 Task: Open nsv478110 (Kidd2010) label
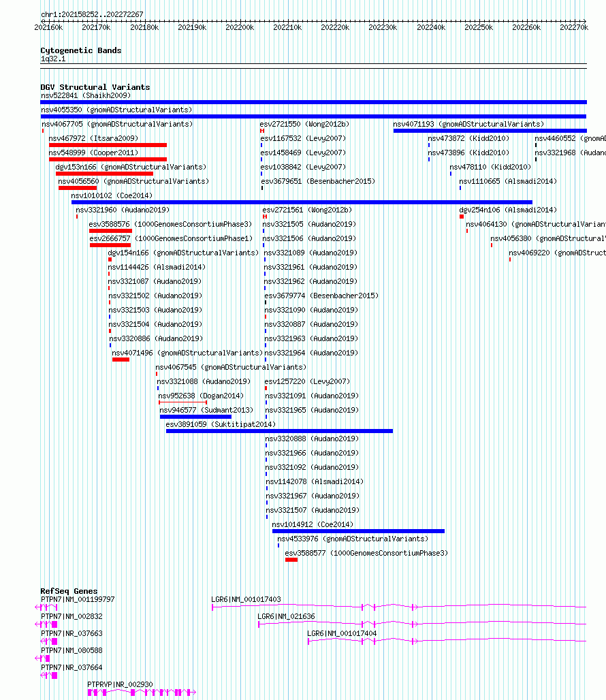(490, 167)
